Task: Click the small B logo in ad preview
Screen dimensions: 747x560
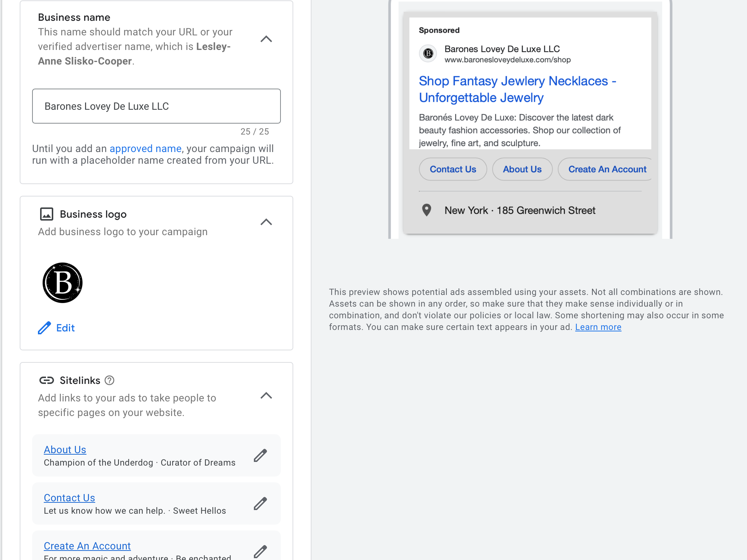Action: point(428,54)
